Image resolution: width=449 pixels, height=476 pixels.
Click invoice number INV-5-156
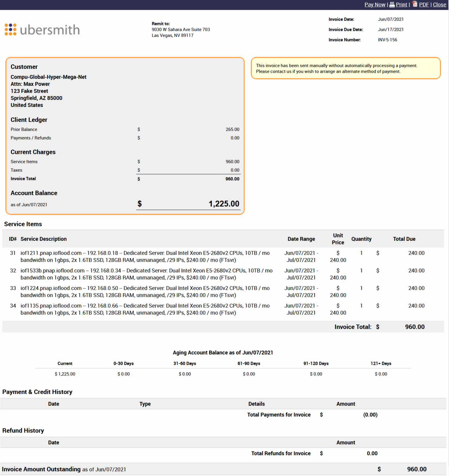tap(387, 40)
